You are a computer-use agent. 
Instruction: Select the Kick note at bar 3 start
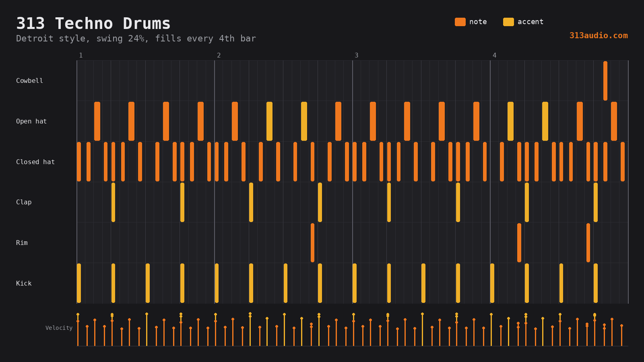coord(355,283)
